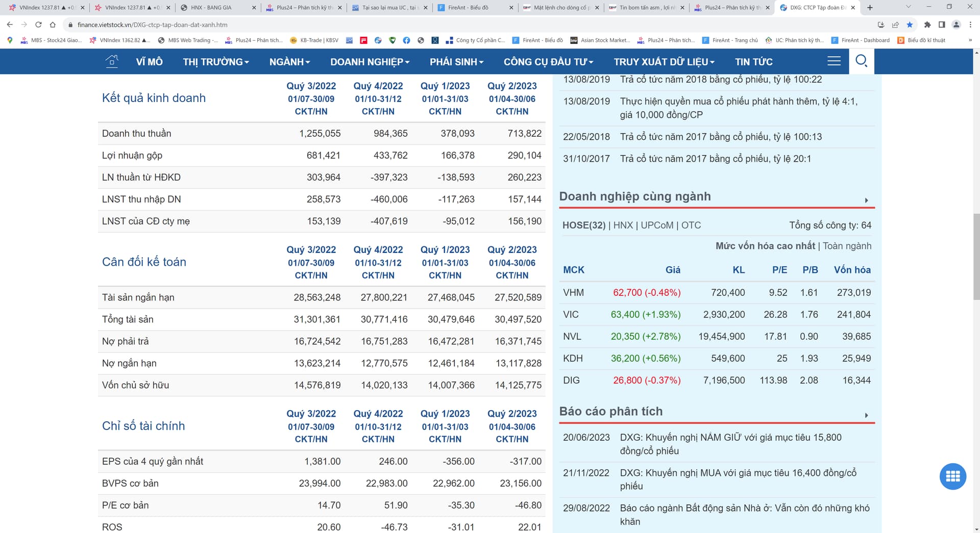Switch to HNX - BANG GIA tab
Screen dimensions: 980x533
[218, 8]
